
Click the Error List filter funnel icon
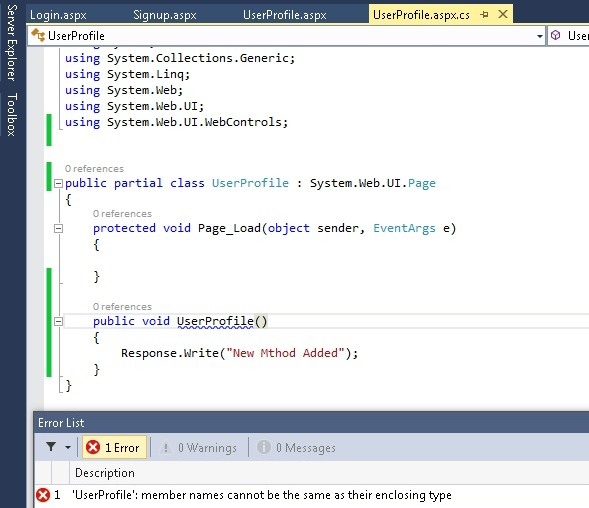(51, 447)
